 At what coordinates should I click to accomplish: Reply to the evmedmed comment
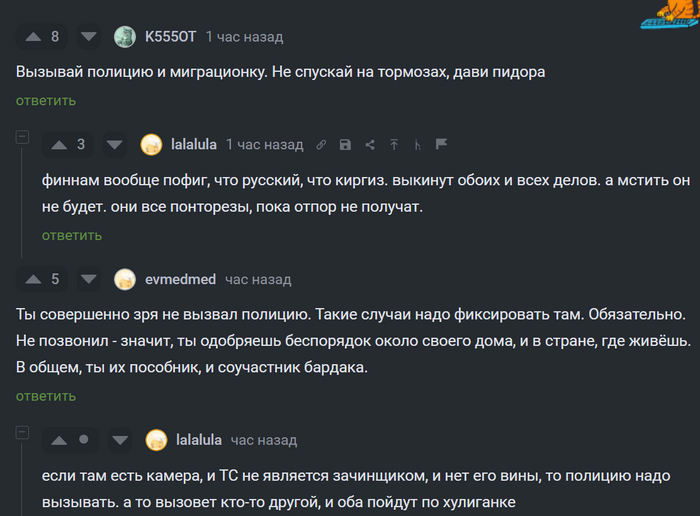[x=45, y=396]
